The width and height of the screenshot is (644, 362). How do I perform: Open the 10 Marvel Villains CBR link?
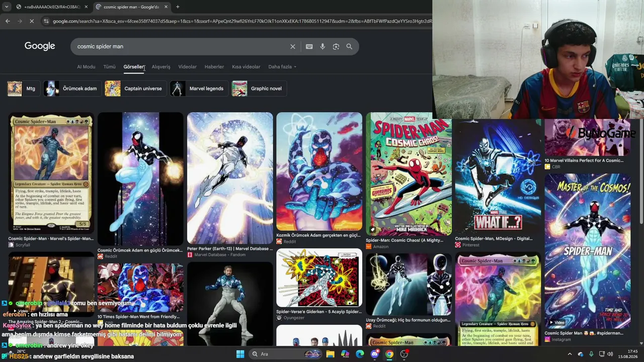point(584,161)
